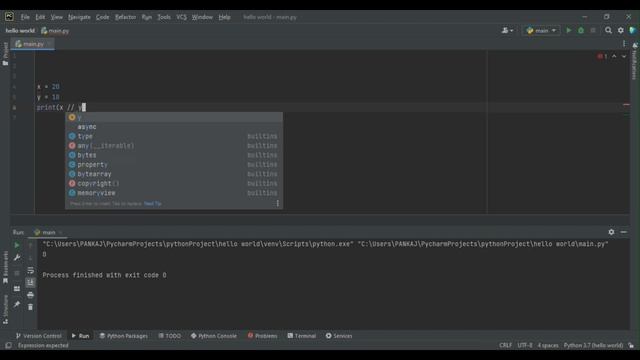
Task: Click stop button in Run panel
Action: point(17,273)
